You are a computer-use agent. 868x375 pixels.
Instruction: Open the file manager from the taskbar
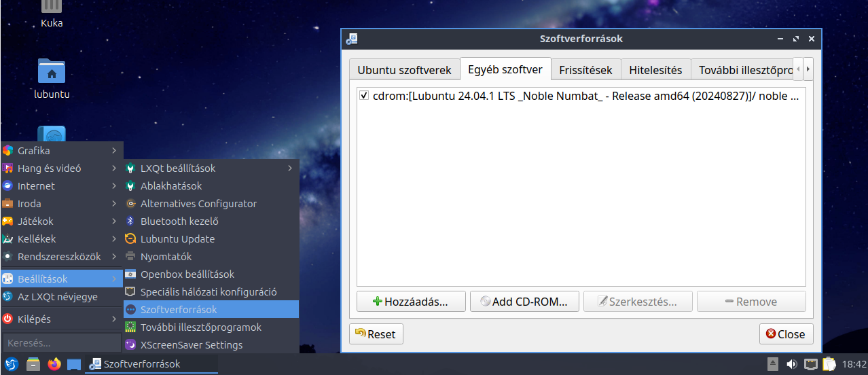coord(33,364)
